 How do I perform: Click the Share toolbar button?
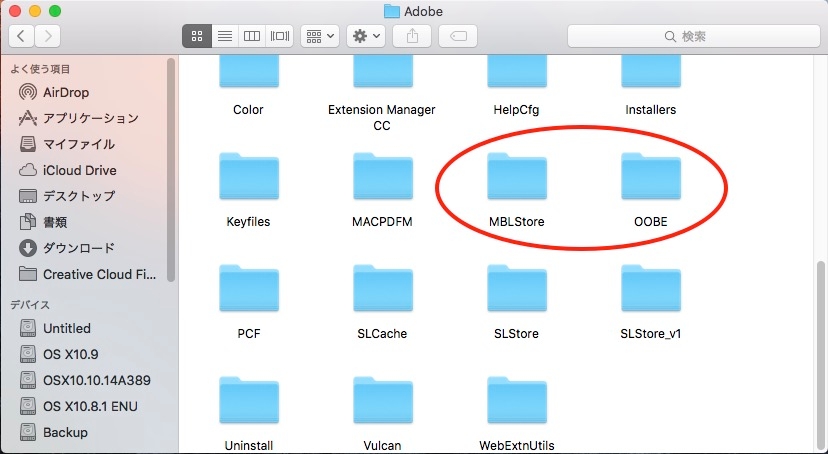tap(412, 36)
